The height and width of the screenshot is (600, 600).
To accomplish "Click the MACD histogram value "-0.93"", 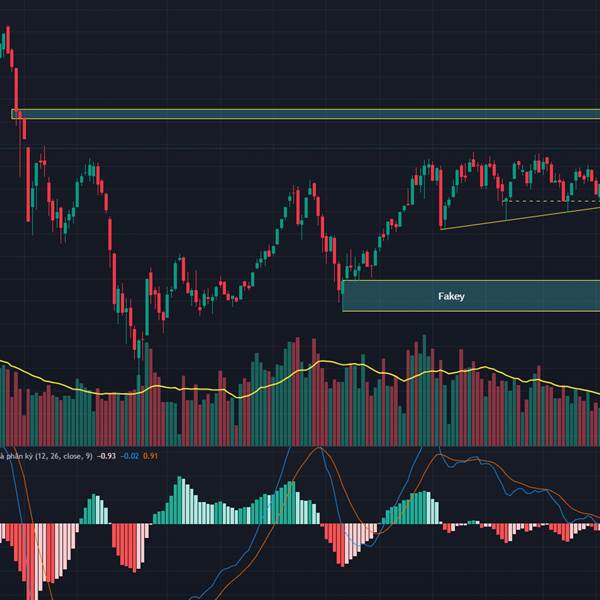I will [106, 456].
